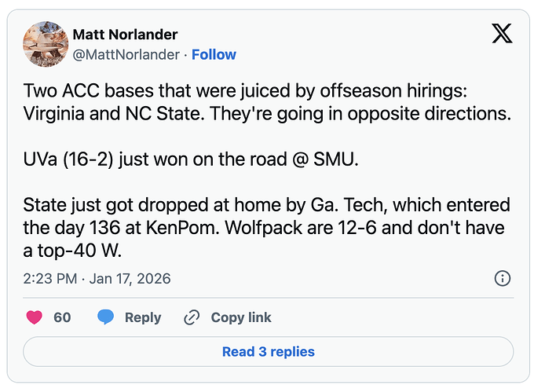
Task: Click the pink heart like icon
Action: 35,317
